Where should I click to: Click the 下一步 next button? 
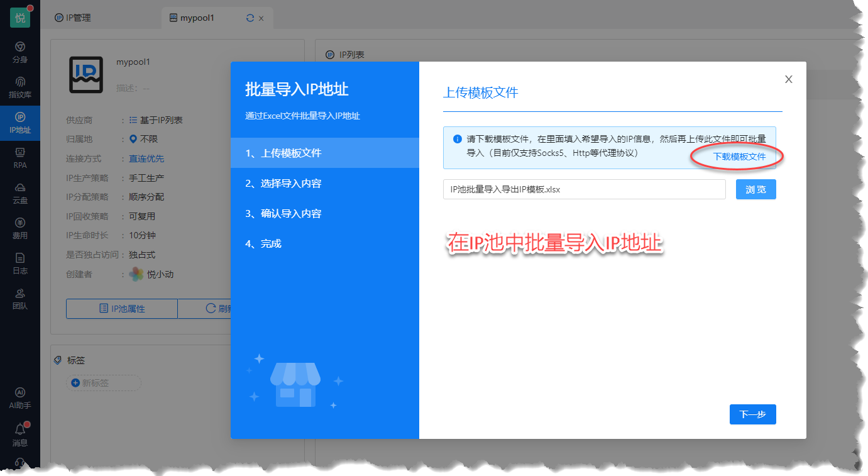pos(752,414)
